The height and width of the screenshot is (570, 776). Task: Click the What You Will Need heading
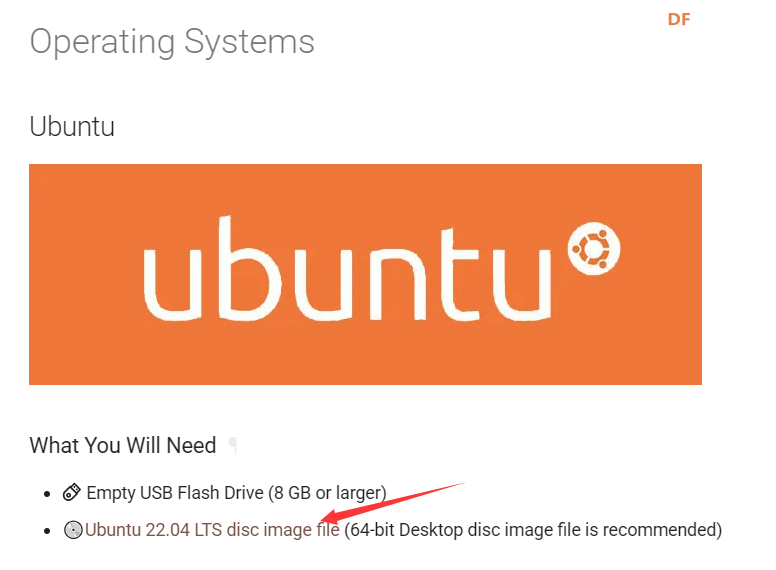(123, 445)
